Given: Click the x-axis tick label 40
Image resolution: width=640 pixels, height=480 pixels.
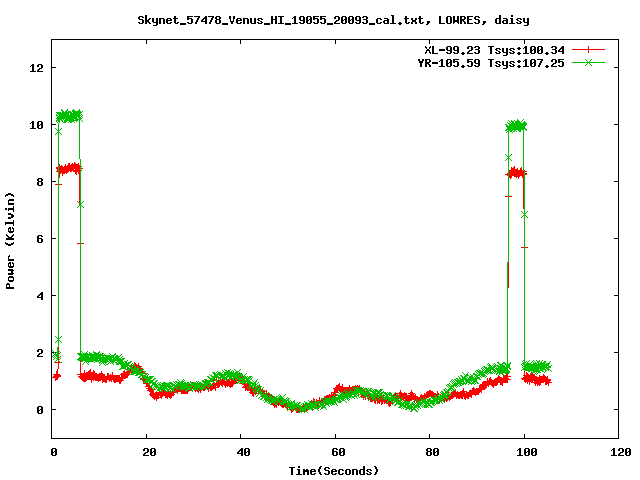Looking at the screenshot, I should pyautogui.click(x=243, y=452).
